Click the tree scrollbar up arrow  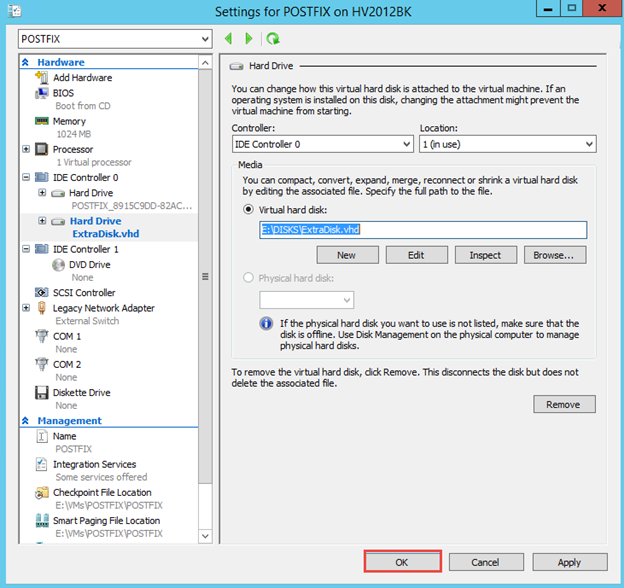[205, 62]
